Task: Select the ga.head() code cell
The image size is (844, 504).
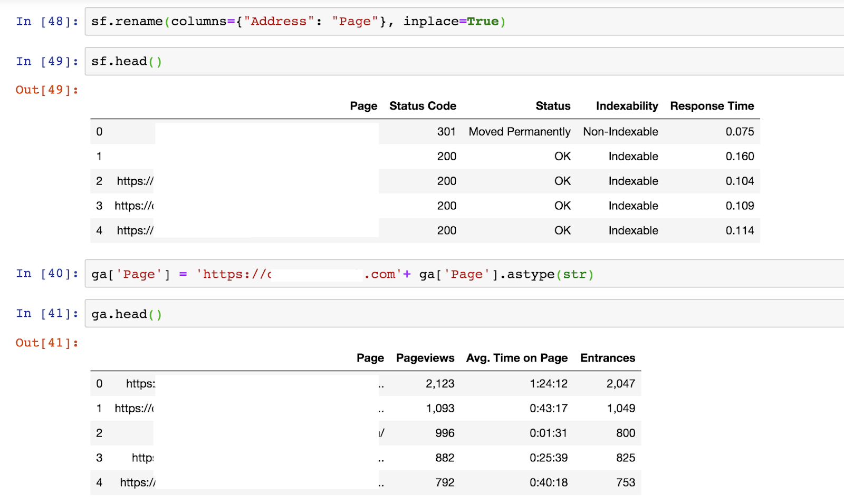Action: click(x=464, y=314)
